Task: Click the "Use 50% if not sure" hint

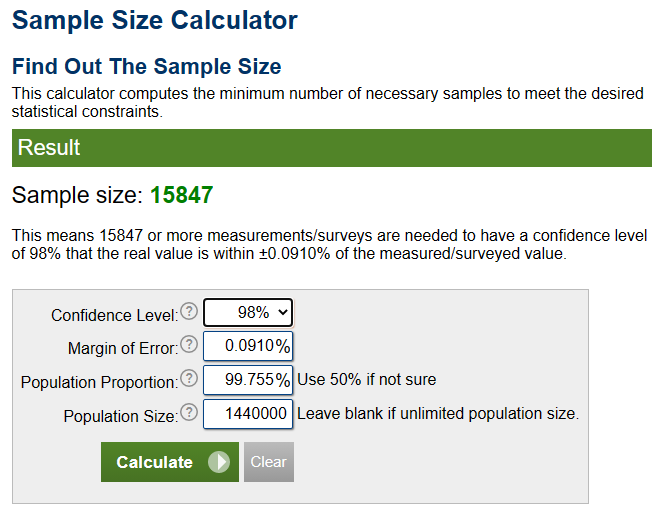Action: pyautogui.click(x=366, y=380)
